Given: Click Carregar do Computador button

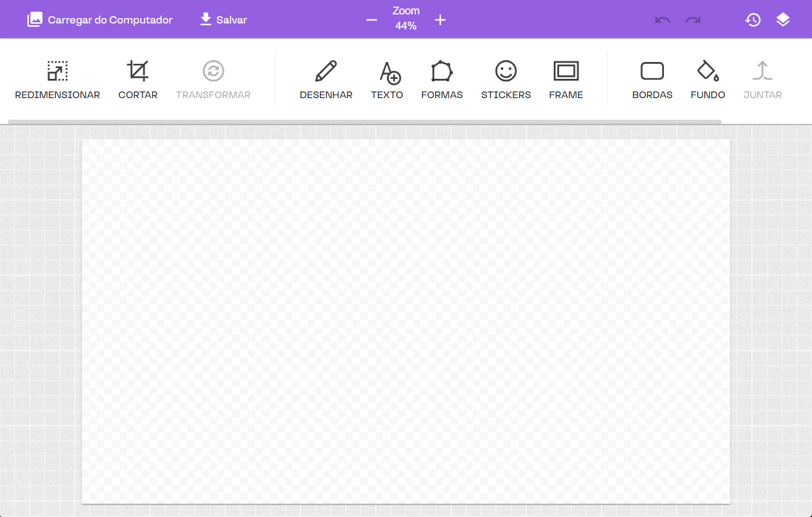Looking at the screenshot, I should (x=100, y=20).
